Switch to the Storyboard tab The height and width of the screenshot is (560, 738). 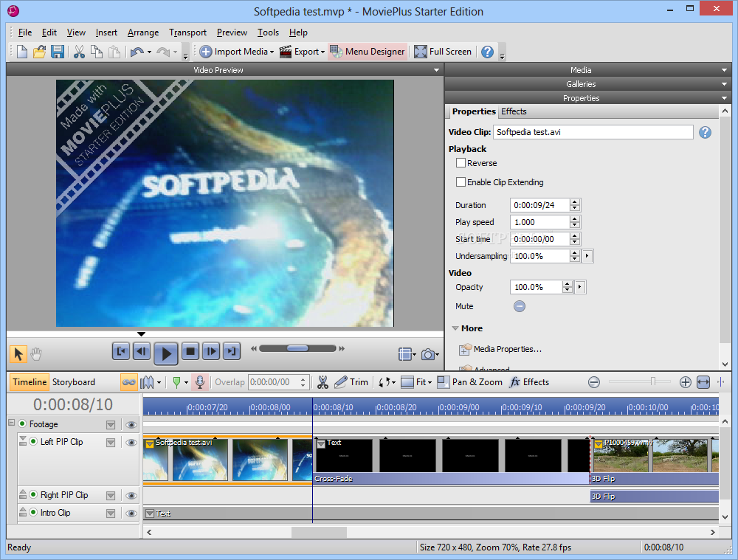73,382
